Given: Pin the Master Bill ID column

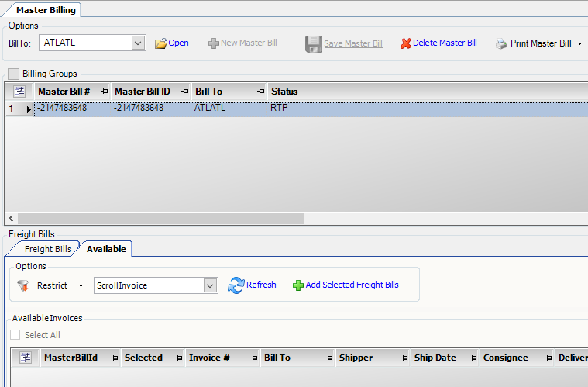Looking at the screenshot, I should tap(184, 92).
